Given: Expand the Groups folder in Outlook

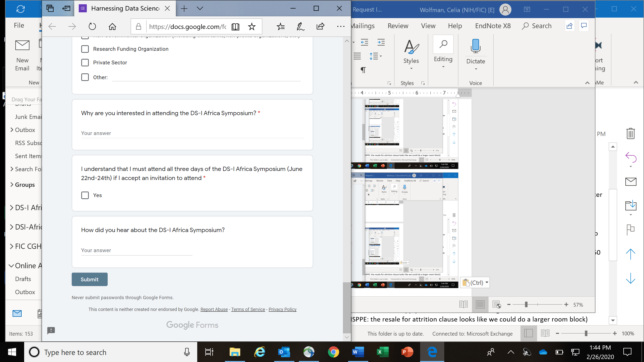Looking at the screenshot, I should pyautogui.click(x=12, y=185).
